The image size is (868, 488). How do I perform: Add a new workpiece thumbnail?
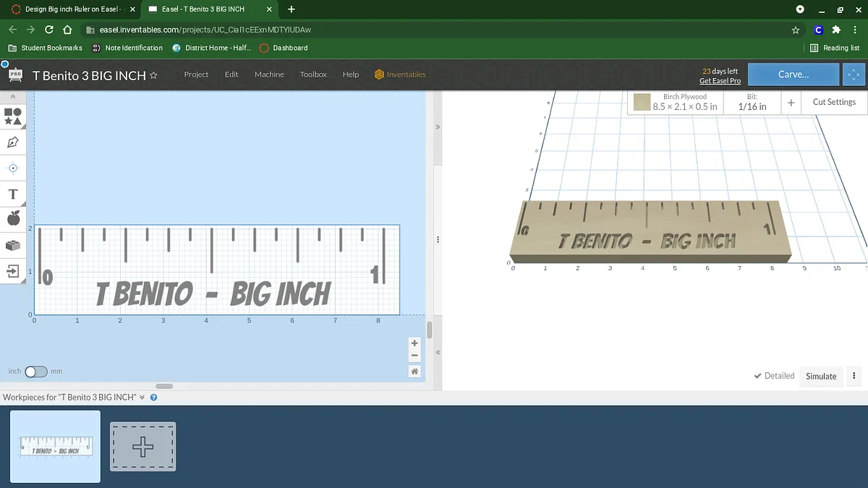pos(142,447)
